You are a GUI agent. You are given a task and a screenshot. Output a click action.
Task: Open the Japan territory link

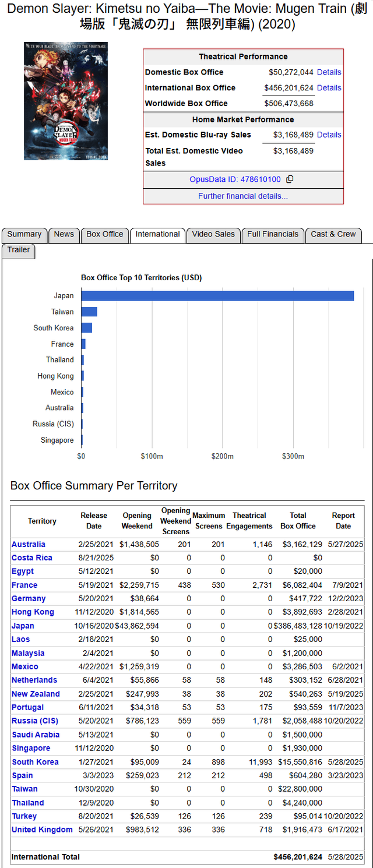tap(23, 626)
